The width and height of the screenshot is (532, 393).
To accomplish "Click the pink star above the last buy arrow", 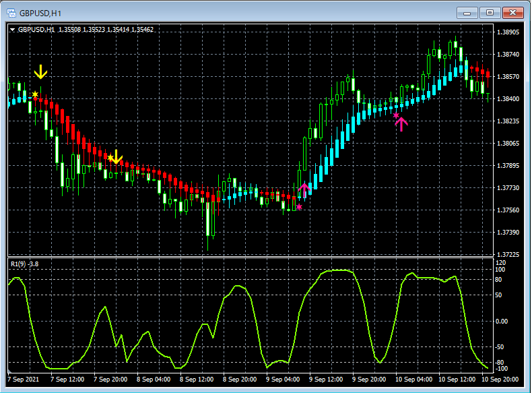I will 396,115.
